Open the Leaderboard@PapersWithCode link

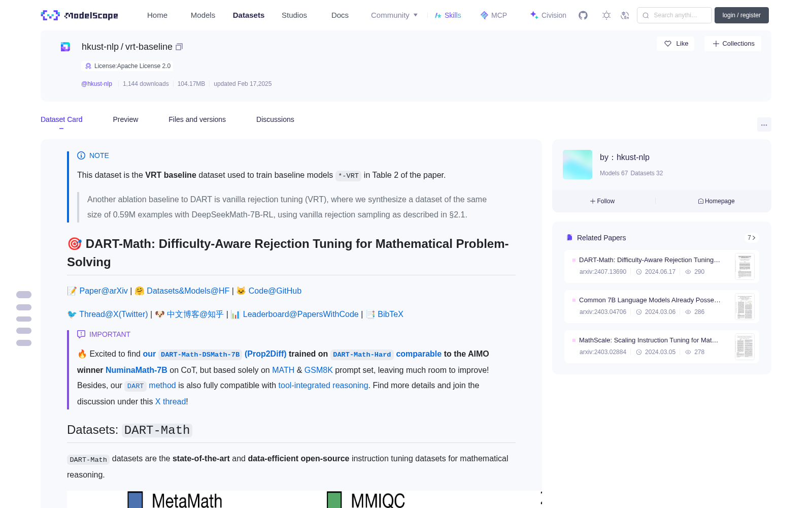tap(300, 314)
